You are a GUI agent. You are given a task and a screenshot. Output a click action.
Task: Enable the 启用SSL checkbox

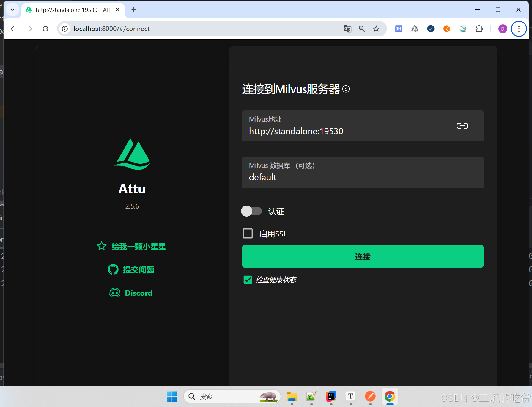click(x=247, y=234)
